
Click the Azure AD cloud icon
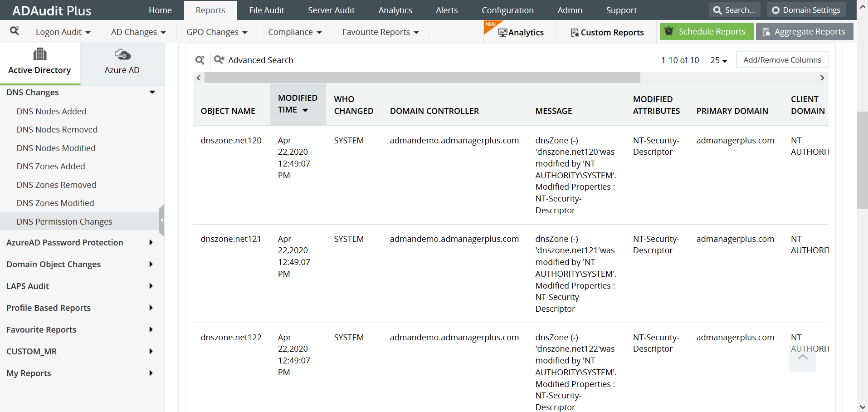point(122,55)
